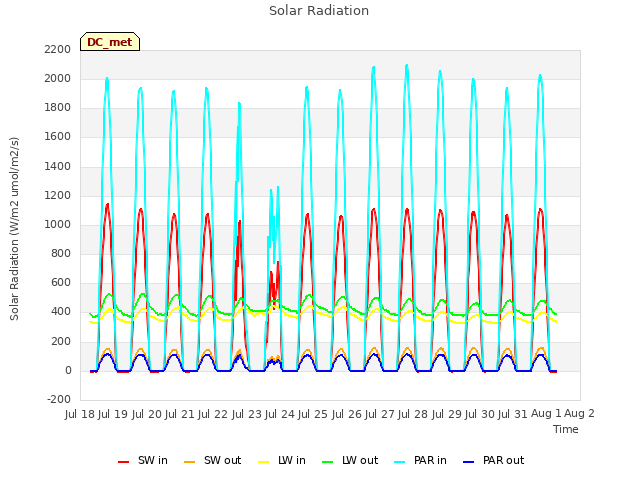Click the 1200 y-axis tick value
Image resolution: width=640 pixels, height=480 pixels.
[x=58, y=196]
